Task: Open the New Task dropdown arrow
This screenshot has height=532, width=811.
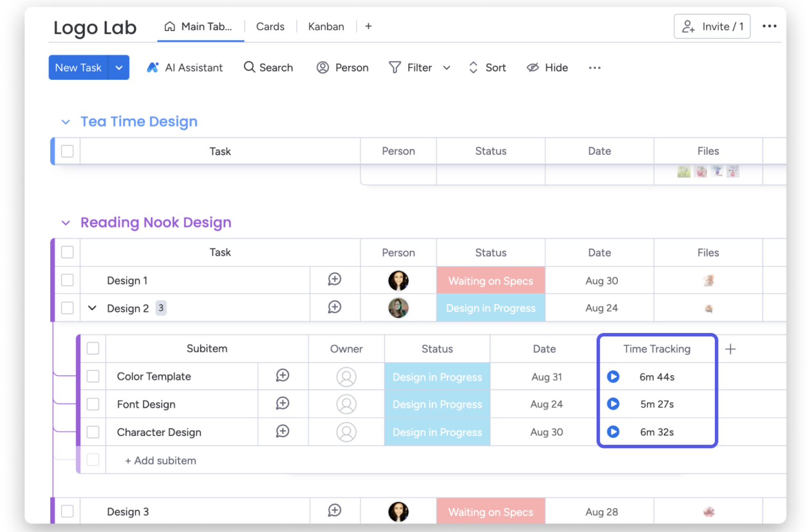Action: coord(119,68)
